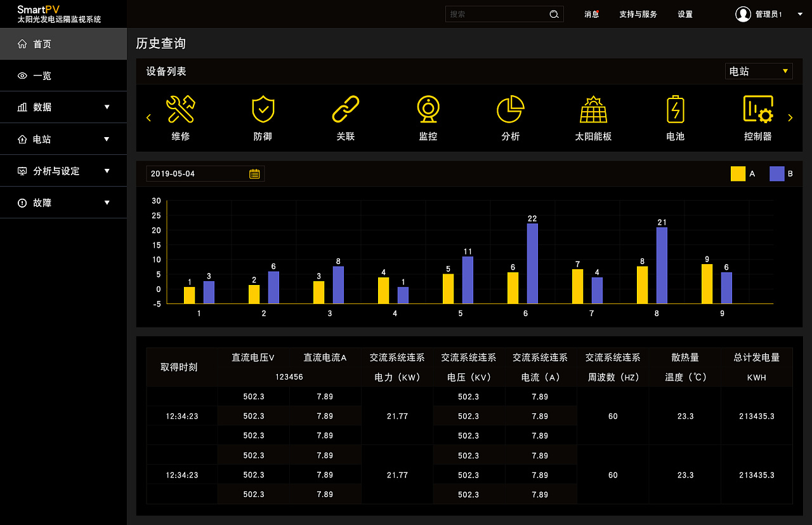Viewport: 812px width, 525px height.
Task: Select the 分析 pie chart icon
Action: pyautogui.click(x=510, y=109)
